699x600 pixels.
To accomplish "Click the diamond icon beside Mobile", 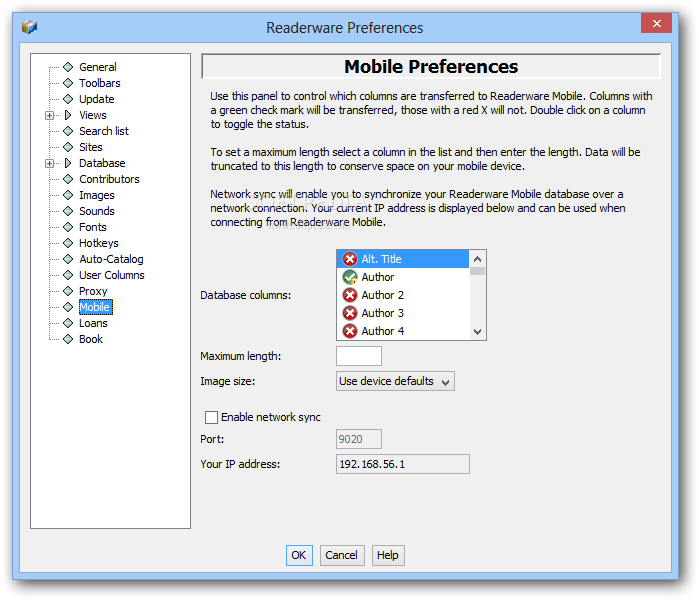I will point(68,307).
